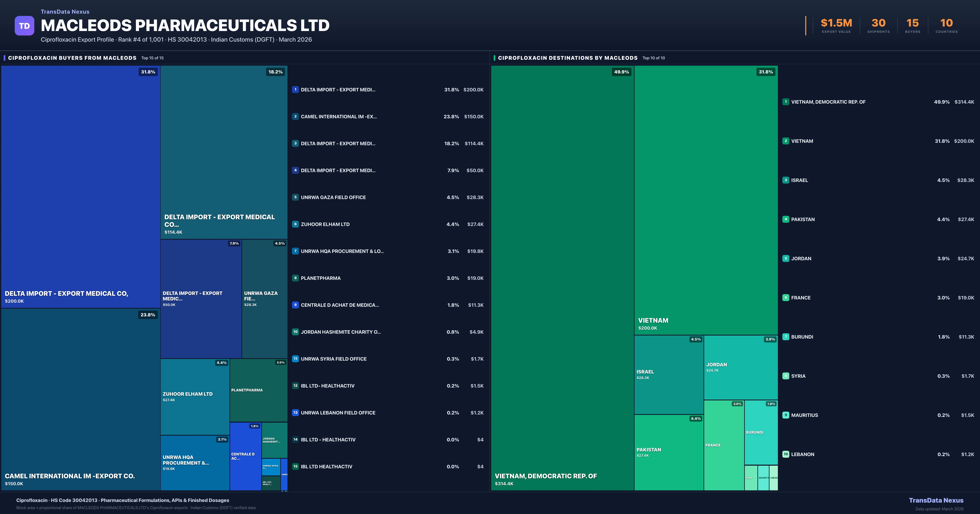Click the purple TD logo icon
The height and width of the screenshot is (514, 980).
[x=24, y=26]
